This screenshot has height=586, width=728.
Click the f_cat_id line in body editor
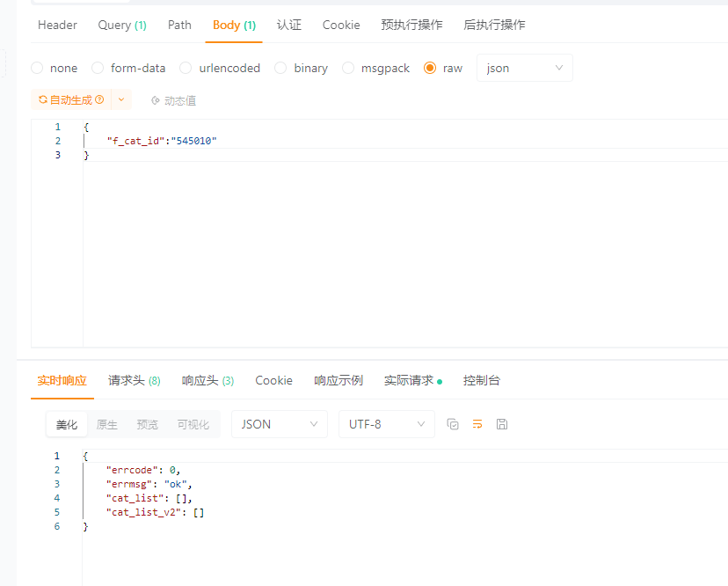coord(162,141)
